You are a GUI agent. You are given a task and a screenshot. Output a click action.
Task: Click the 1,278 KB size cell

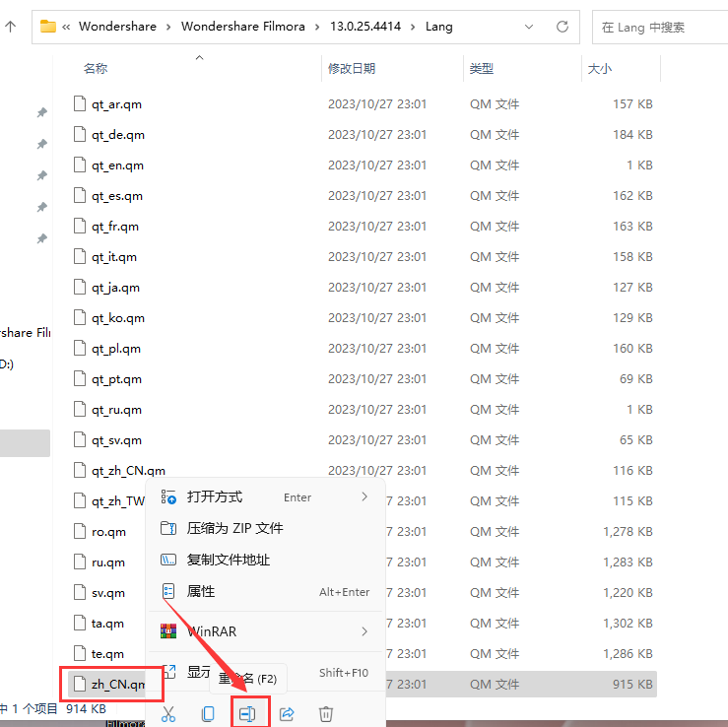pos(628,532)
